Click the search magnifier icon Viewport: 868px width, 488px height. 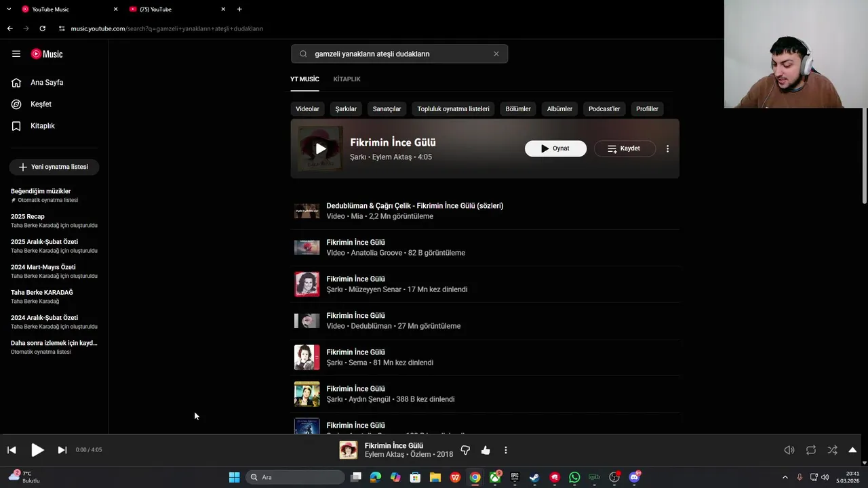[303, 54]
